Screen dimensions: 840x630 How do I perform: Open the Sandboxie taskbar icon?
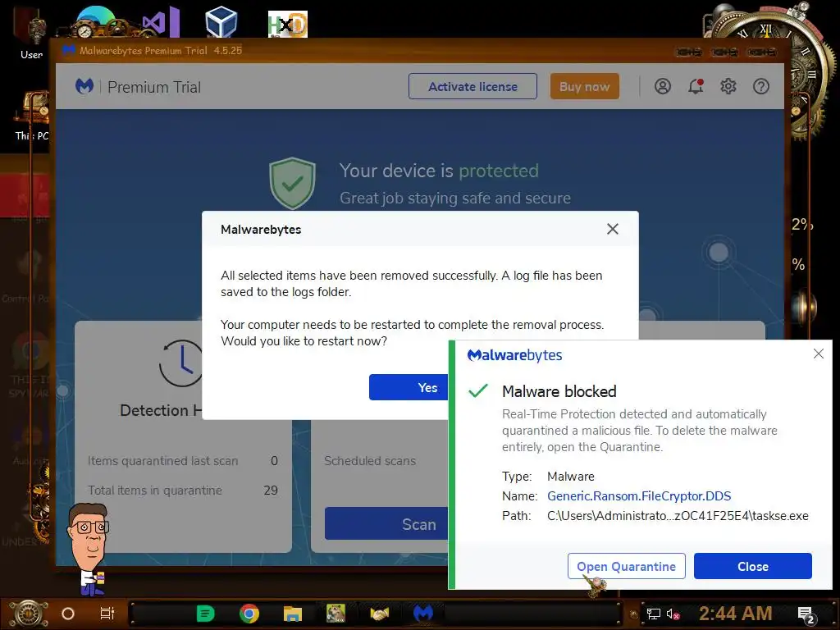pyautogui.click(x=336, y=614)
